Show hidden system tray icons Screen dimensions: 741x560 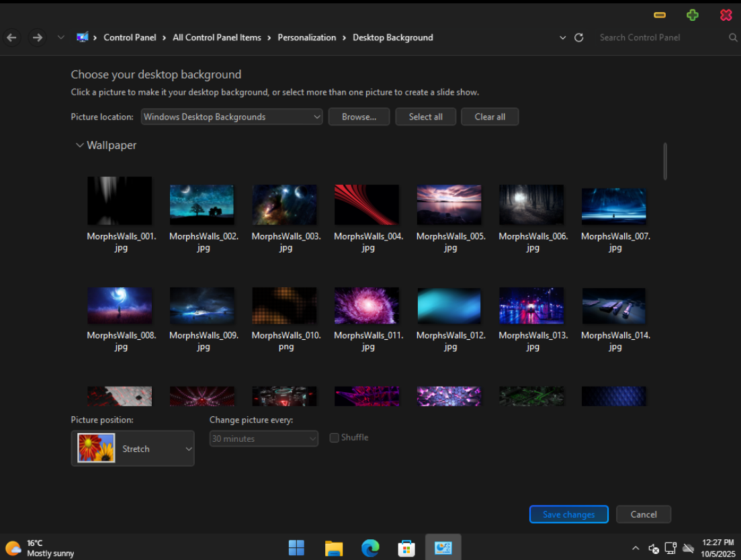point(636,548)
